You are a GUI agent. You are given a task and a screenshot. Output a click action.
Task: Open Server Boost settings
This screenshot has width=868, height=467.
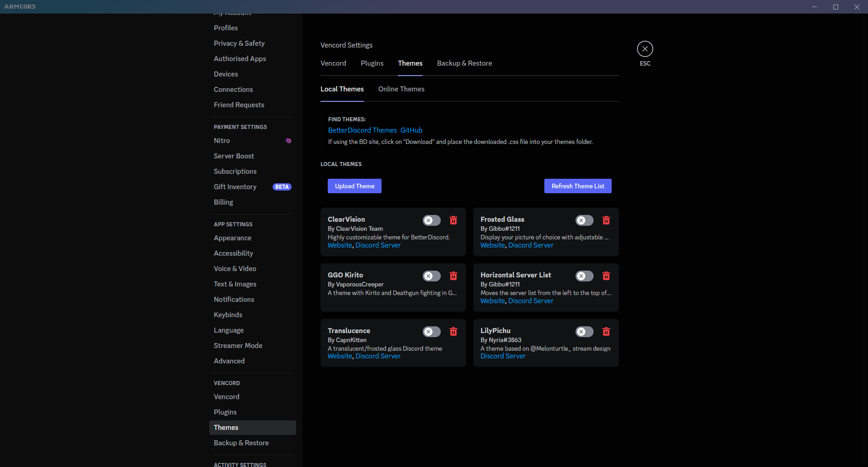(253, 156)
